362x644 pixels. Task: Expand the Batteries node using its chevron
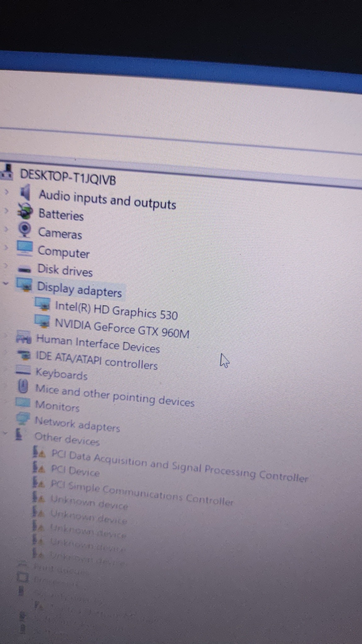pos(6,210)
